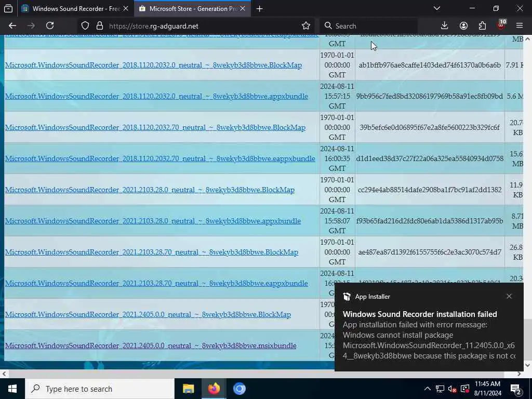Click date 2024-08-11 15:57:15 GMT cell
The image size is (532, 399).
click(337, 96)
